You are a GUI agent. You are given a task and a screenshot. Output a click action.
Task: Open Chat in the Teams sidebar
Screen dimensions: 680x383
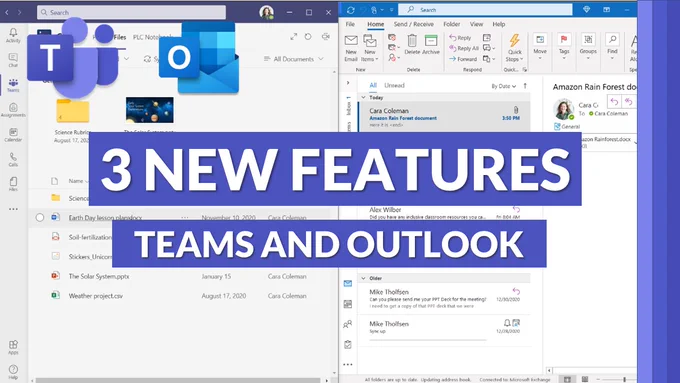[13, 60]
